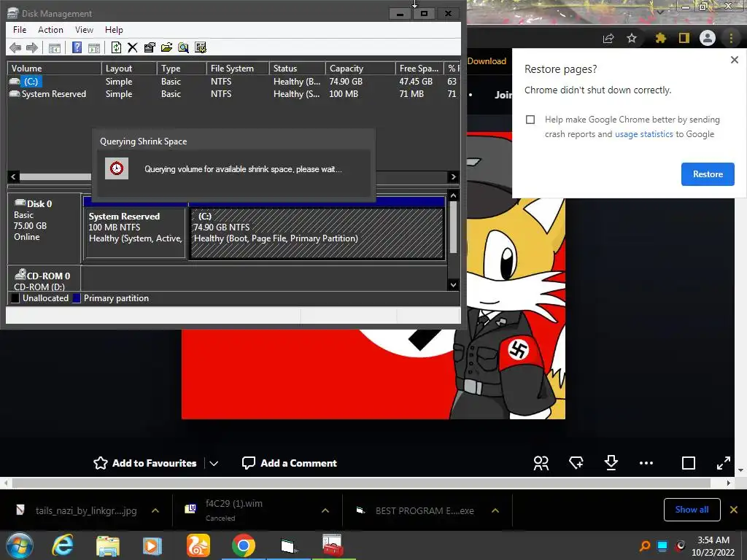Open options chevron for the .jpg download
The width and height of the screenshot is (747, 560).
155,510
